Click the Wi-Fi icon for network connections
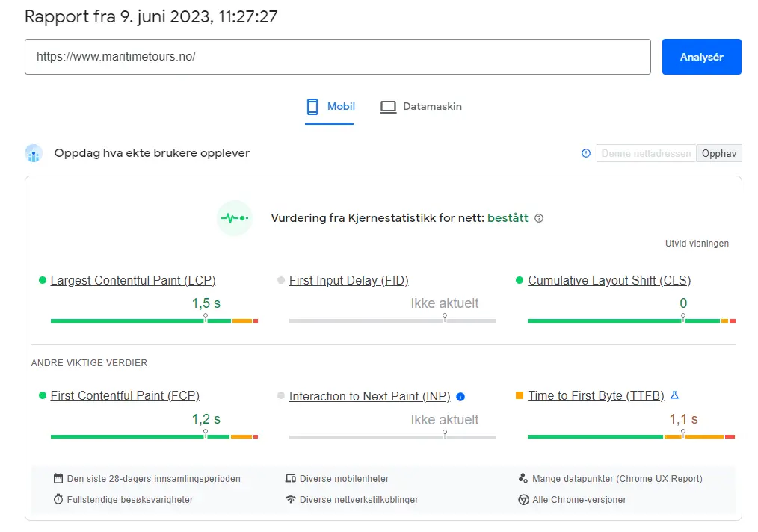Screen dimensions: 758x532 tap(291, 499)
